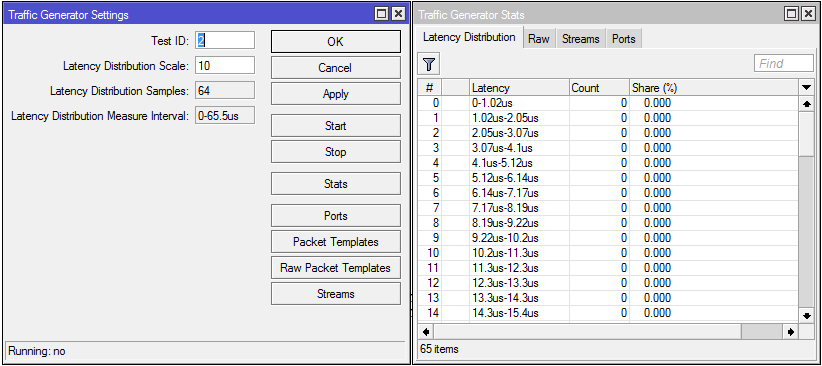Click the horizontal scroll right arrow
822x366 pixels.
pos(791,332)
